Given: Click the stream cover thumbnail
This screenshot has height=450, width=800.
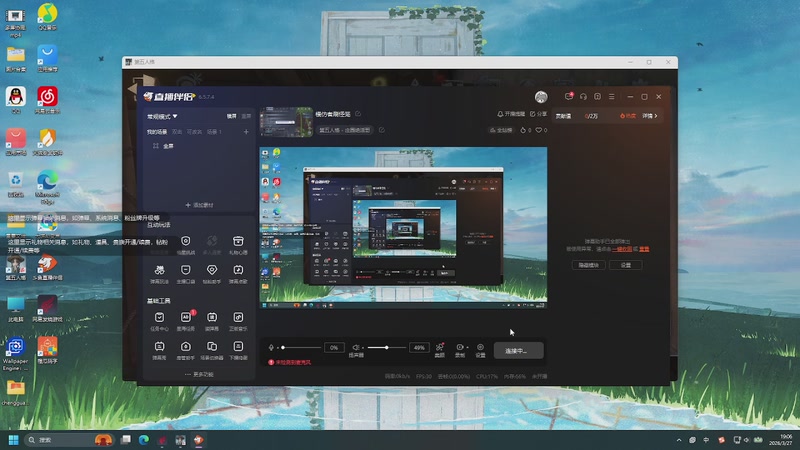Looking at the screenshot, I should (286, 122).
